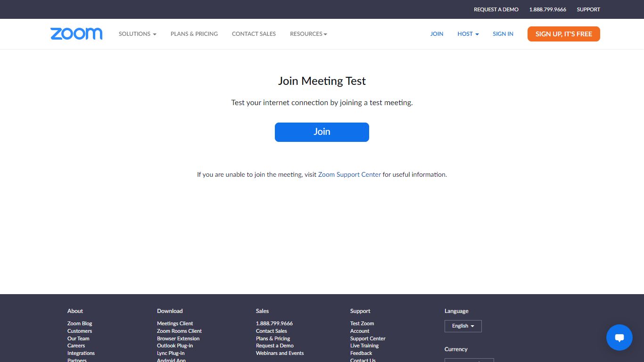Open the Host dropdown
This screenshot has width=644, height=362.
pos(468,34)
